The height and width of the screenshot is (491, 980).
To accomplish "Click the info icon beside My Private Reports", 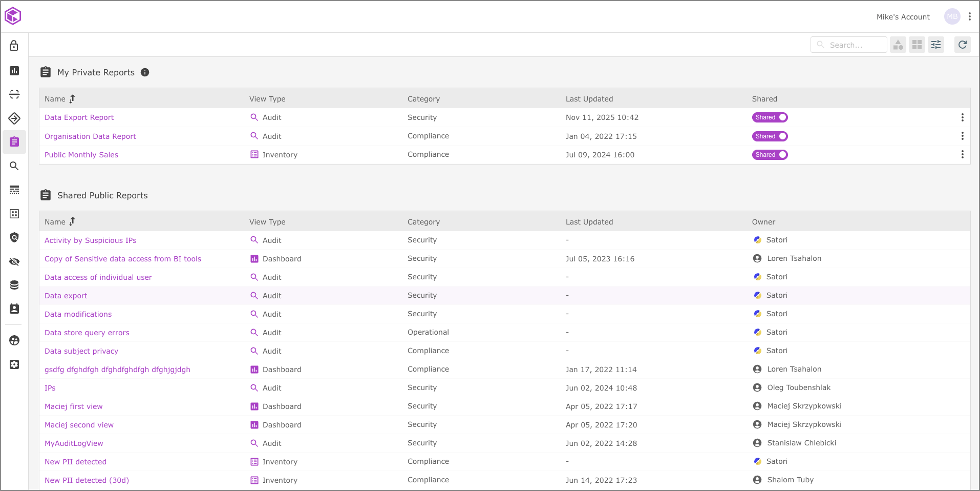I will [x=145, y=72].
